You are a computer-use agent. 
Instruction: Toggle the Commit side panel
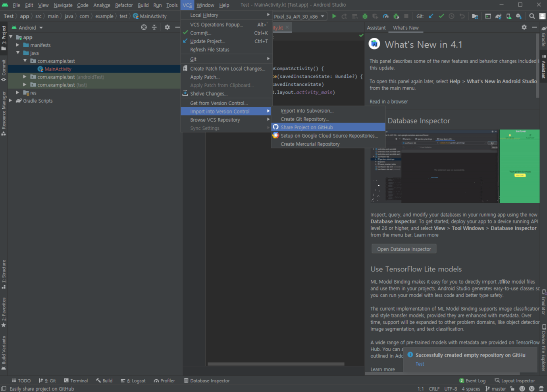[x=4, y=71]
